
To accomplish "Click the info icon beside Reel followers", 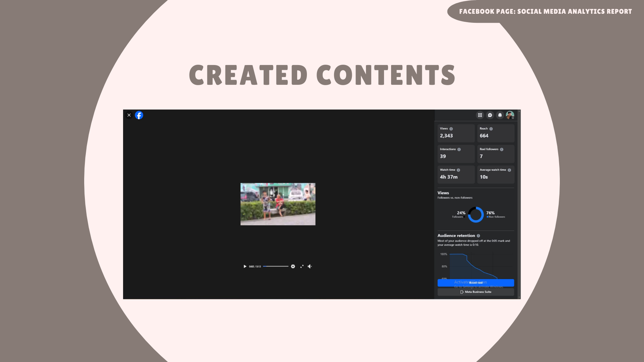I will [x=502, y=149].
